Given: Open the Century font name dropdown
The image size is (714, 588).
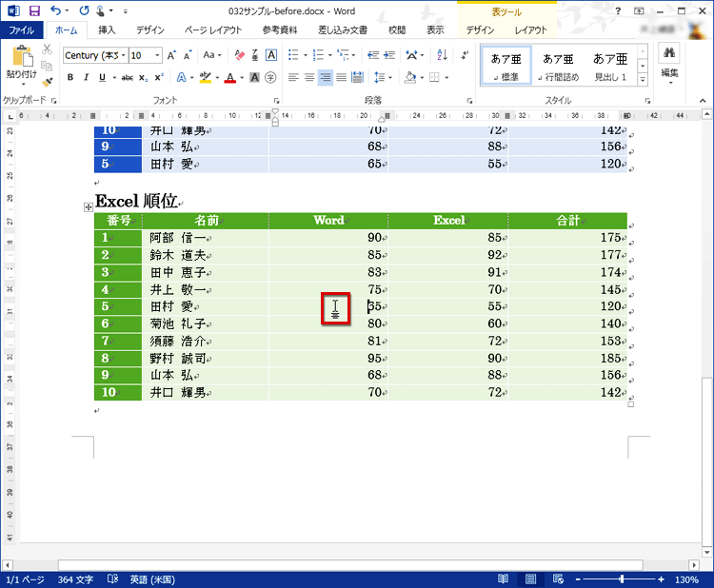Looking at the screenshot, I should [123, 55].
